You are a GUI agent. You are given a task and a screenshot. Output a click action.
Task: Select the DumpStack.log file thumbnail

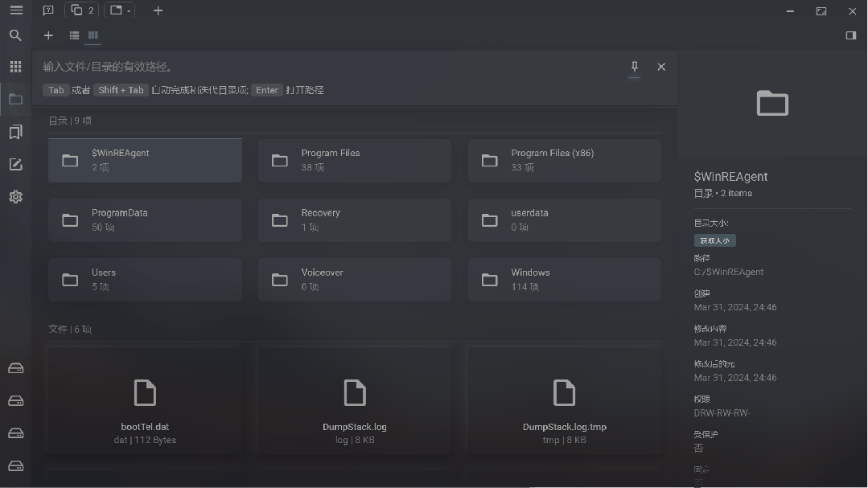point(354,401)
